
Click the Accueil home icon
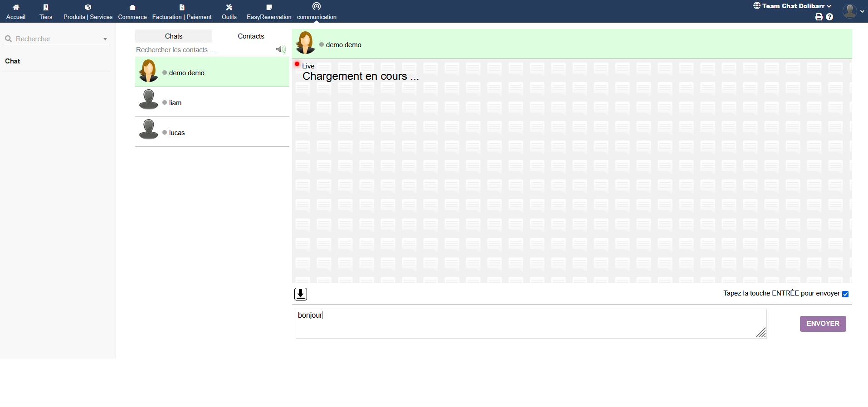pos(16,7)
